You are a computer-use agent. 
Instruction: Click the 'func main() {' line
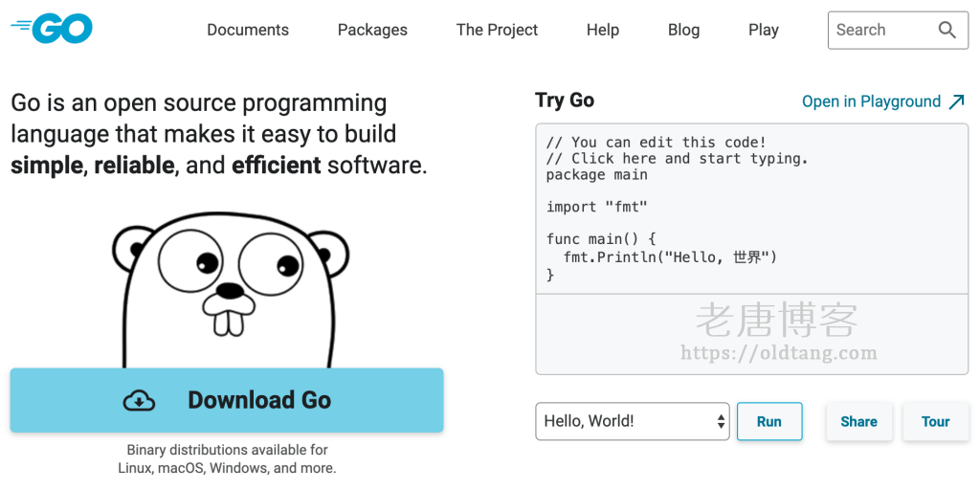[x=601, y=239]
